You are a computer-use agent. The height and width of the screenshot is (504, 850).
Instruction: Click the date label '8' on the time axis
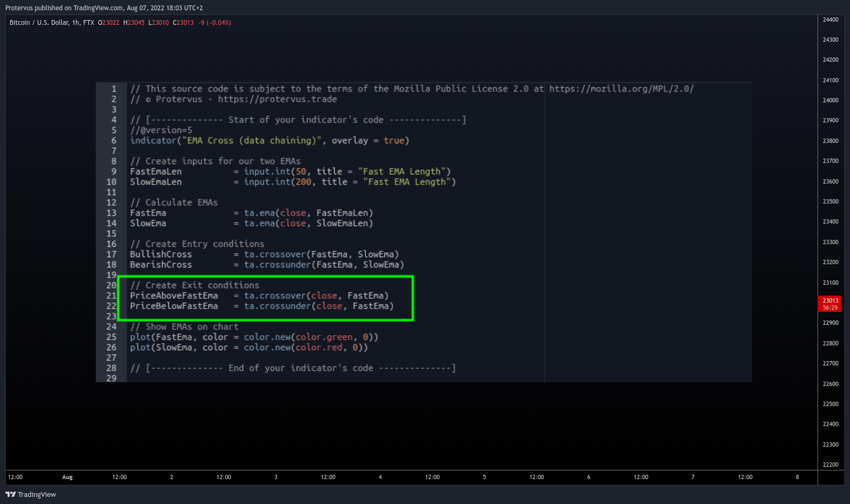point(797,477)
